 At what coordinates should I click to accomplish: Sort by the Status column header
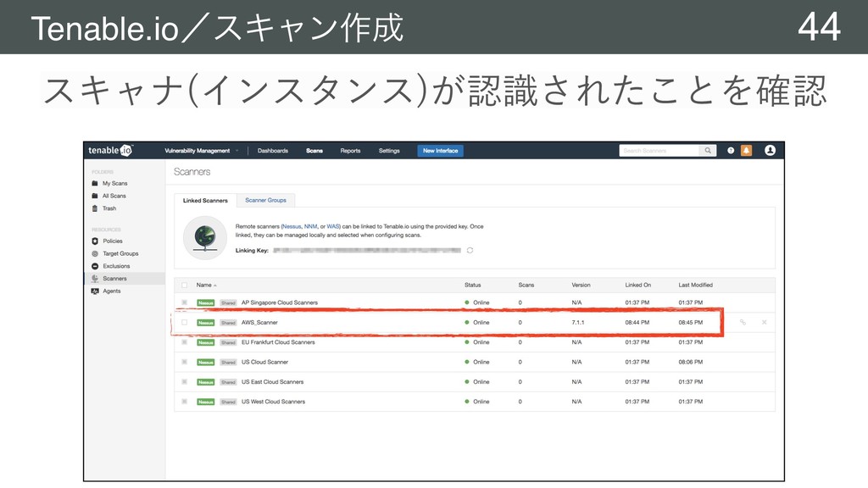473,285
